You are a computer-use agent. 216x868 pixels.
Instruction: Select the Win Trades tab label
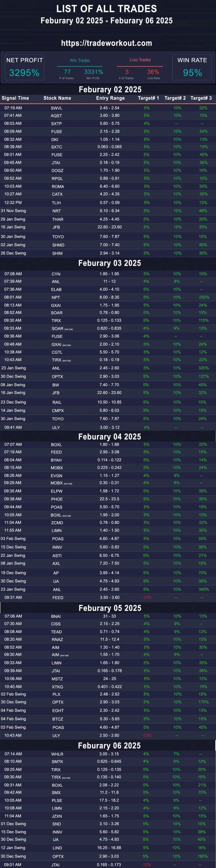(x=80, y=60)
